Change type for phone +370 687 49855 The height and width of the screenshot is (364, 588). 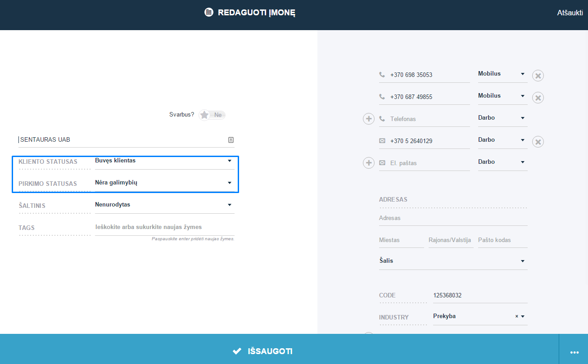(x=502, y=96)
